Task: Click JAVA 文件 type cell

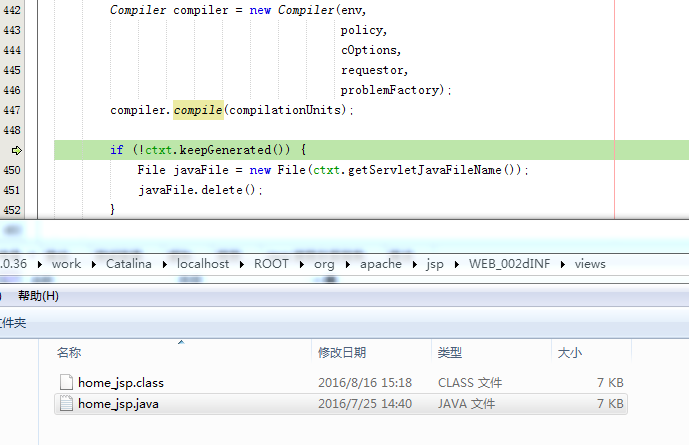Action: [466, 404]
